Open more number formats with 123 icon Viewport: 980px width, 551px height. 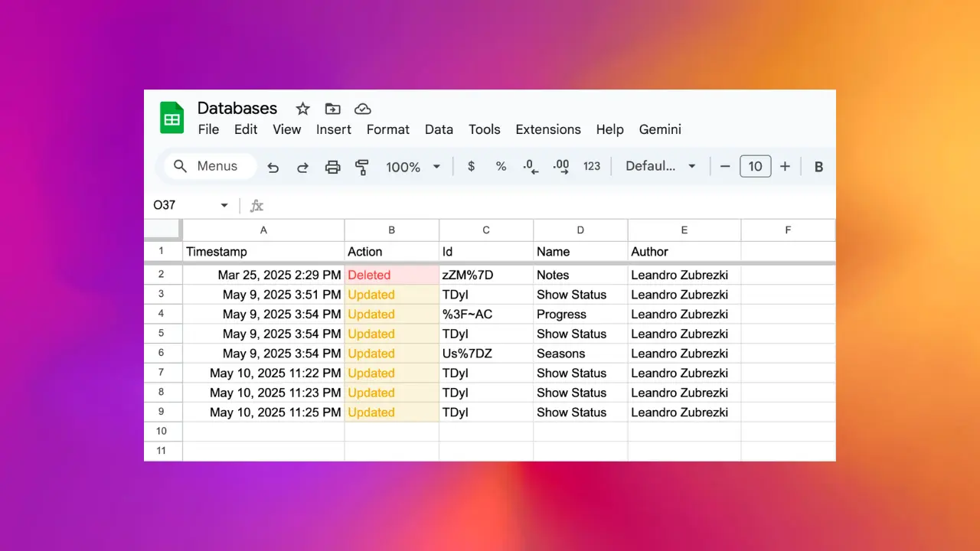click(x=591, y=166)
